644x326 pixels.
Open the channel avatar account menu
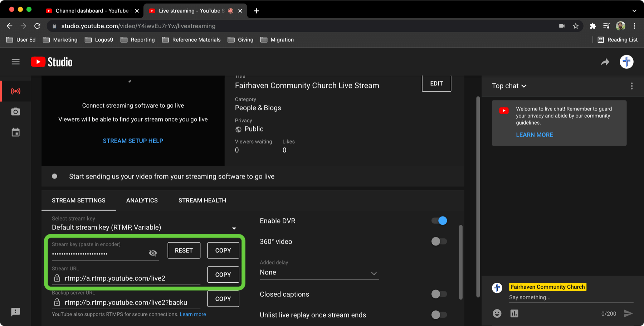pyautogui.click(x=626, y=62)
